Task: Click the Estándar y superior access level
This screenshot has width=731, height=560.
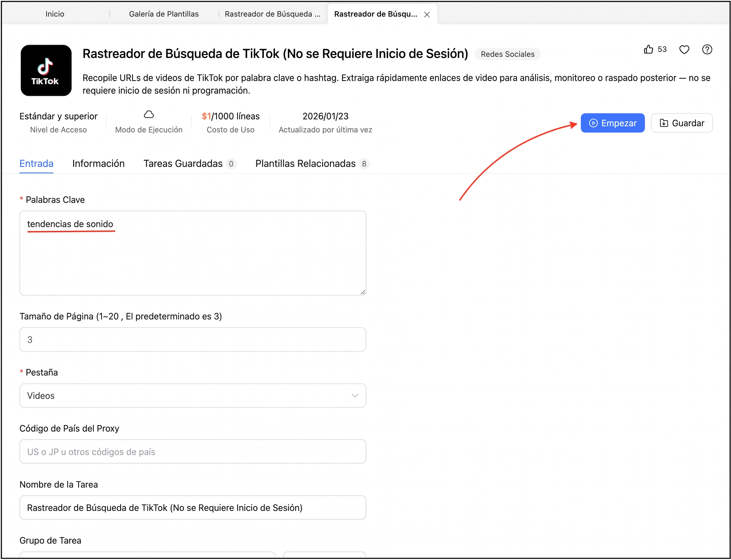Action: [58, 116]
